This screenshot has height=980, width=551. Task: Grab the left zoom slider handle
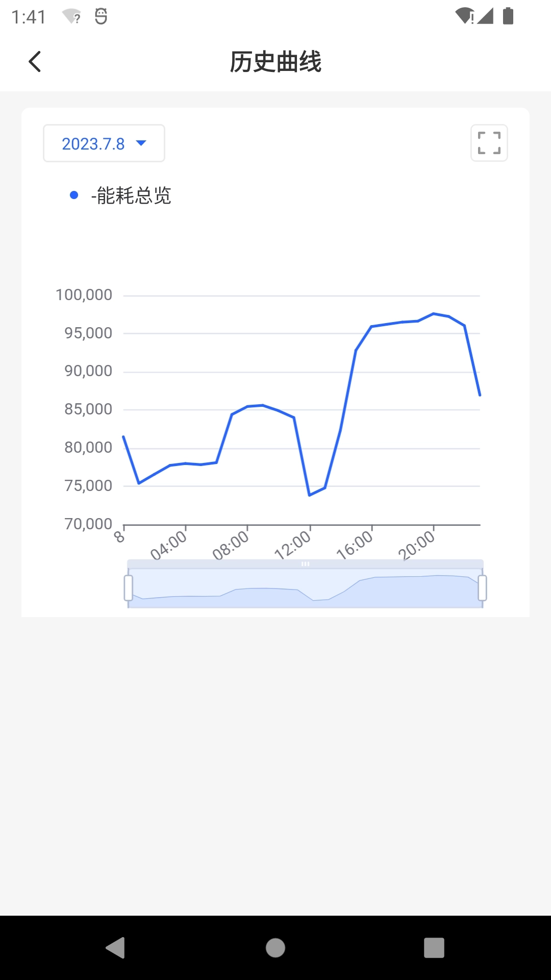tap(129, 588)
